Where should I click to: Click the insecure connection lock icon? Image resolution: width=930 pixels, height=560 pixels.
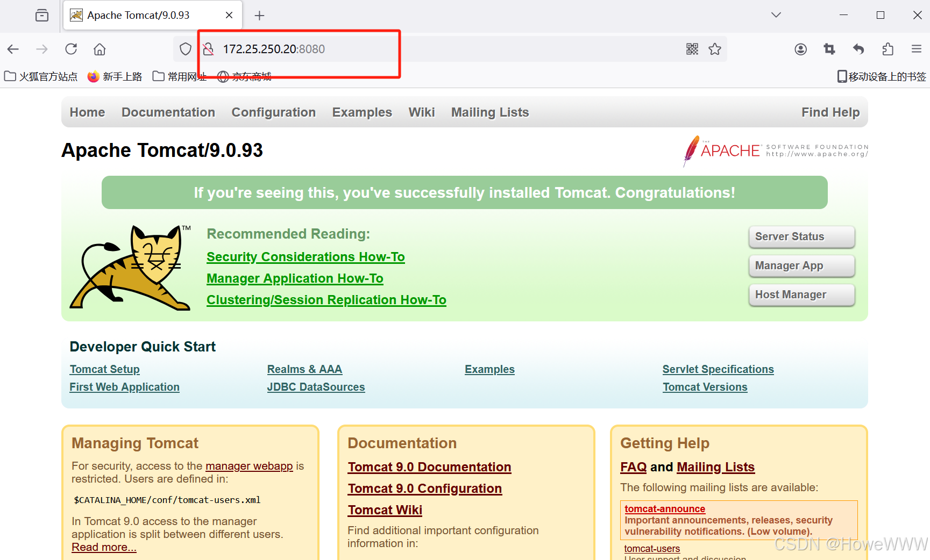coord(209,49)
